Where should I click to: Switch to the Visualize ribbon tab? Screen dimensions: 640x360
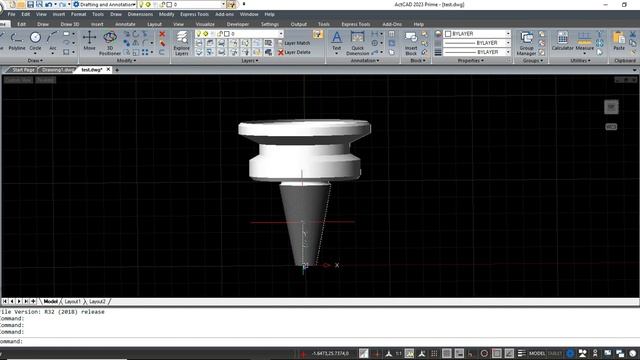tap(205, 24)
